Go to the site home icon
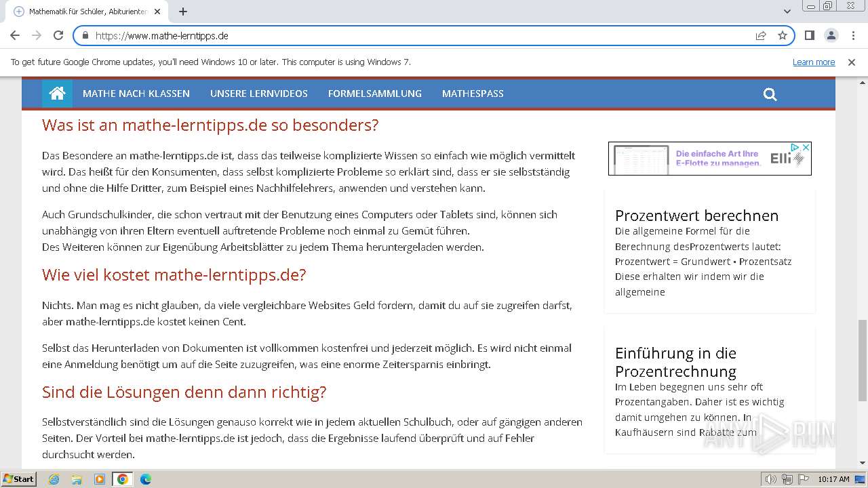This screenshot has height=488, width=868. pos(57,94)
